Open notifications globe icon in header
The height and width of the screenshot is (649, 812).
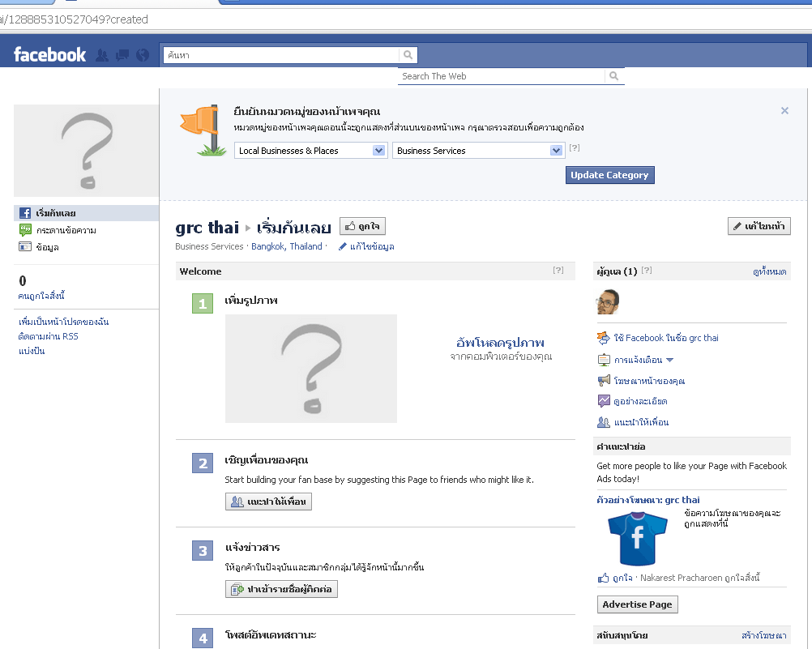coord(143,55)
